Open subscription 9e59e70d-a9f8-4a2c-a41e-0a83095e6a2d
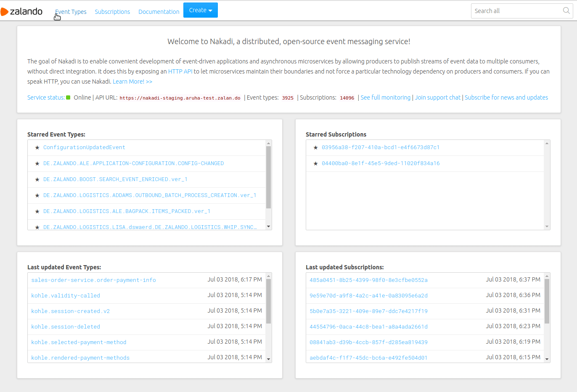 (368, 296)
